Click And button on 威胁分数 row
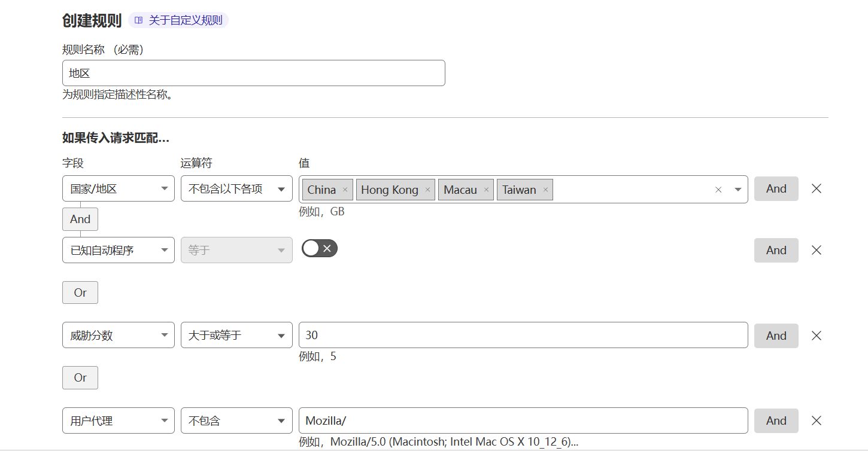The image size is (868, 451). click(x=776, y=336)
